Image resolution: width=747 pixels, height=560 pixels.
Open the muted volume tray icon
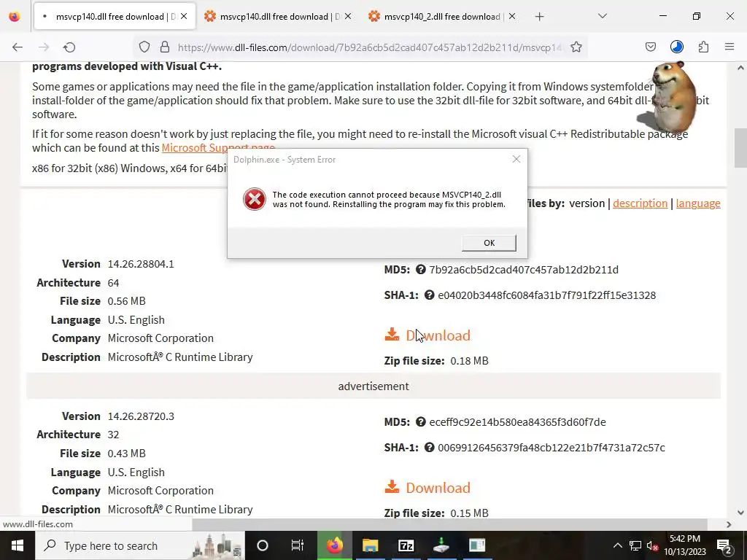(x=652, y=546)
